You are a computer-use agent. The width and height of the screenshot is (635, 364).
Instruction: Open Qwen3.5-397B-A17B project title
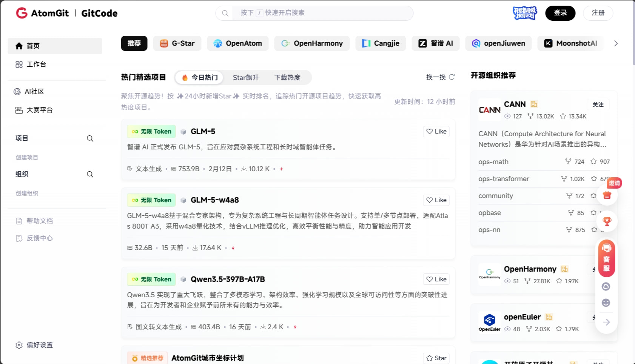pos(228,279)
